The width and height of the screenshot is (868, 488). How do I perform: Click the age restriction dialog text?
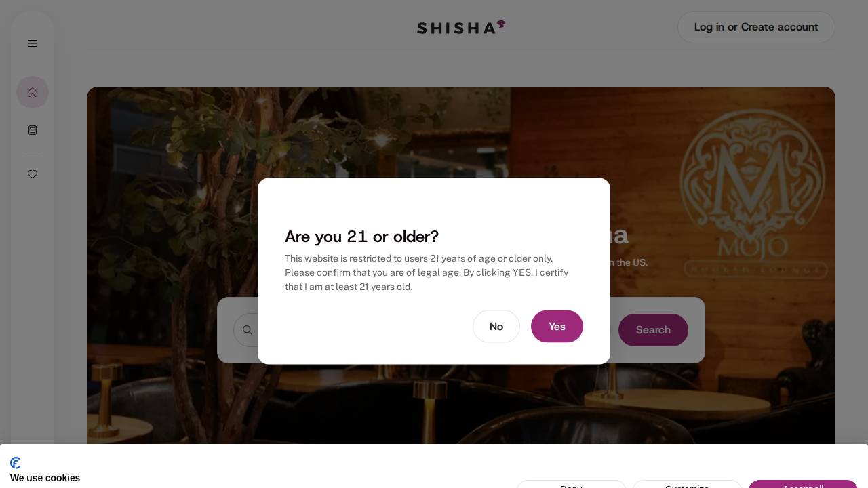pyautogui.click(x=427, y=272)
